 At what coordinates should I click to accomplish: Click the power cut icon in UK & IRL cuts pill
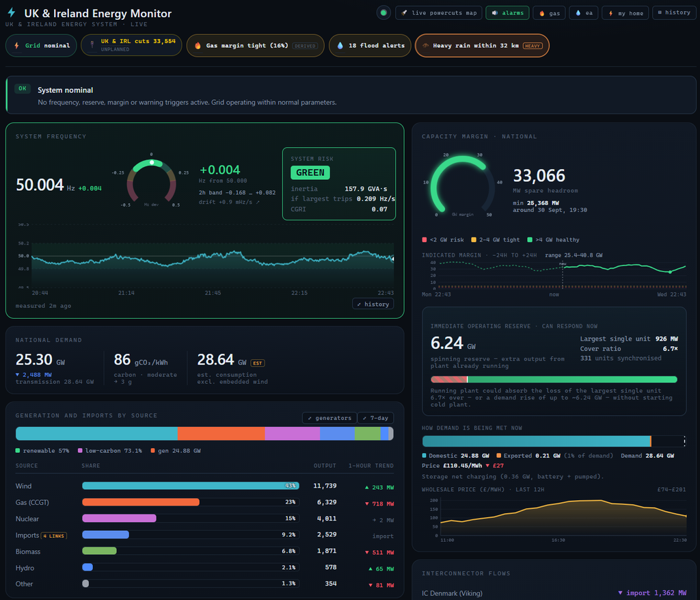[x=92, y=45]
